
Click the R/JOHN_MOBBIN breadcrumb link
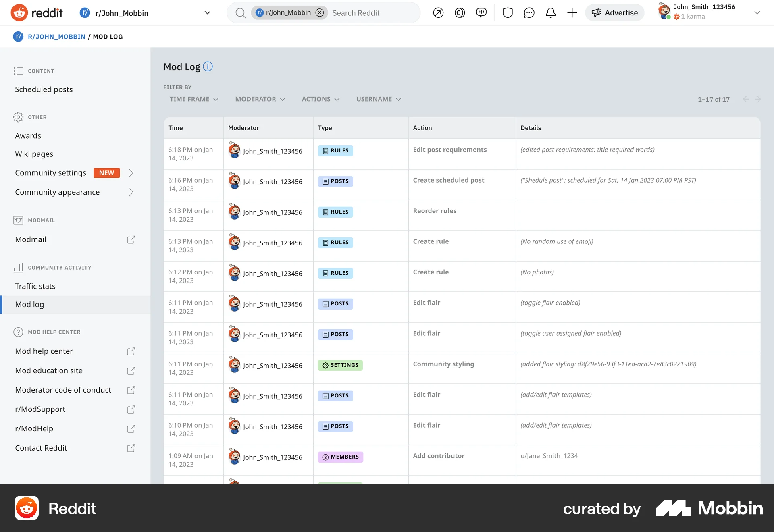pos(57,36)
